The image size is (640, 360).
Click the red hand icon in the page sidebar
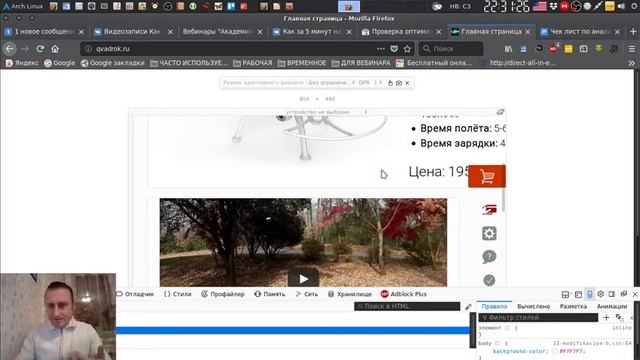(489, 209)
